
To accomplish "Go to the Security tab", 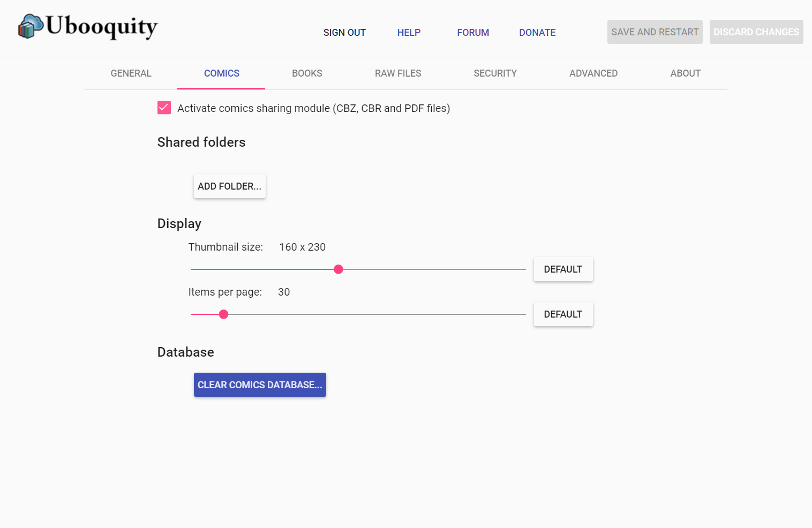I will [495, 73].
